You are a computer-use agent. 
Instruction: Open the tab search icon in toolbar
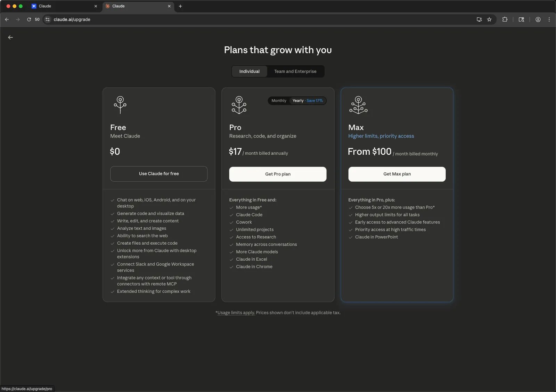coord(521,19)
